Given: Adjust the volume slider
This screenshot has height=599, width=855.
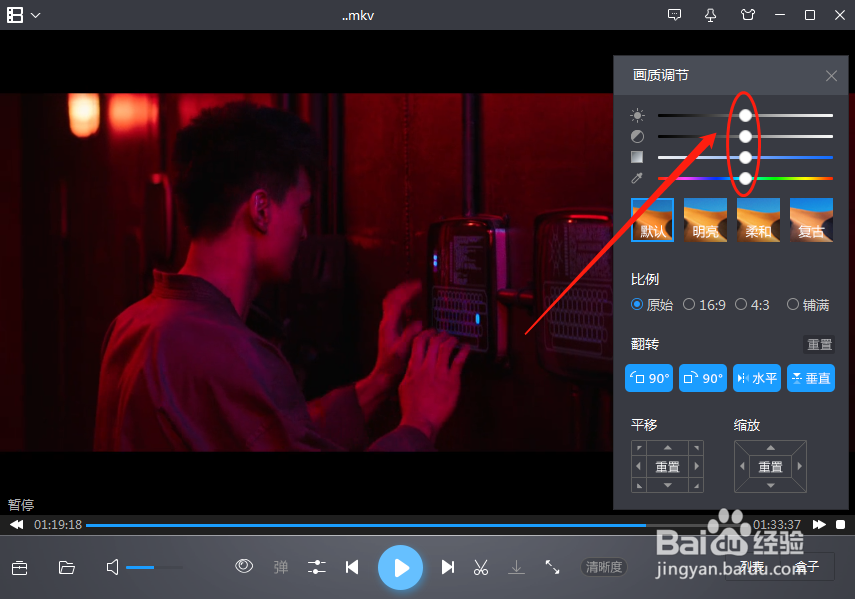Looking at the screenshot, I should [x=154, y=567].
